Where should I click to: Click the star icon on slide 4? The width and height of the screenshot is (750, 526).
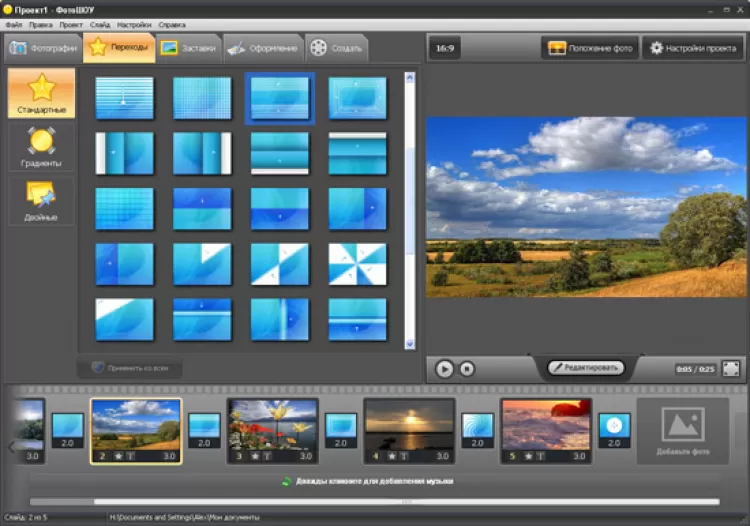point(391,456)
